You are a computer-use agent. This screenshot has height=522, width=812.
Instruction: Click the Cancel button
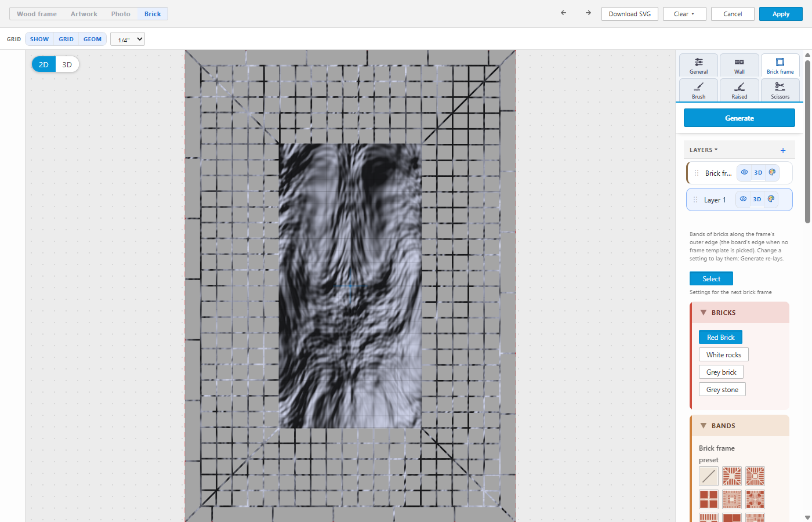(733, 14)
